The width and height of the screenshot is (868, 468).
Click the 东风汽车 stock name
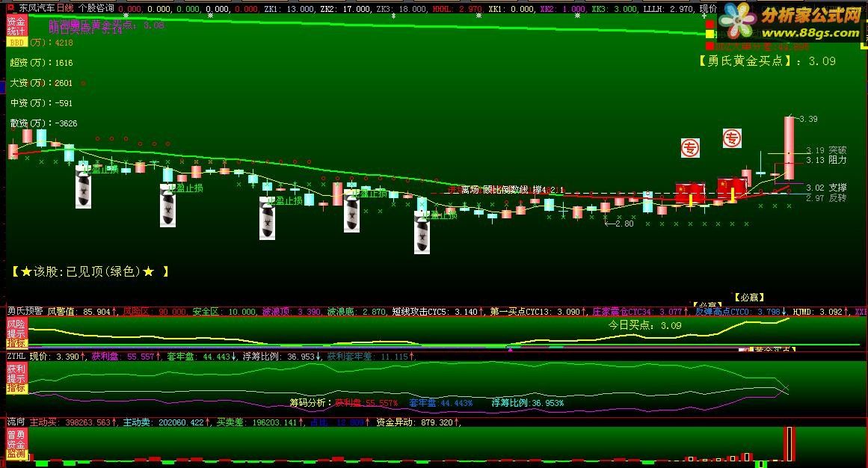click(x=37, y=8)
